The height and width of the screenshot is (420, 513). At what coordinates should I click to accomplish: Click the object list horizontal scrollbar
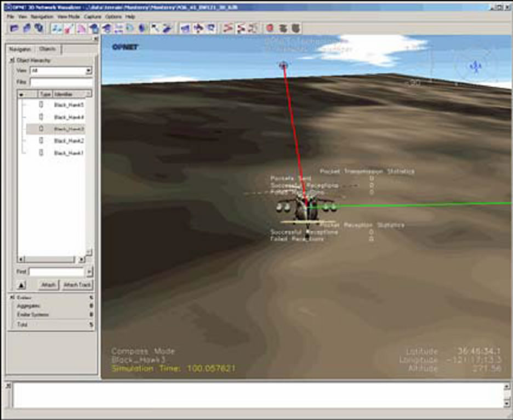[49, 259]
